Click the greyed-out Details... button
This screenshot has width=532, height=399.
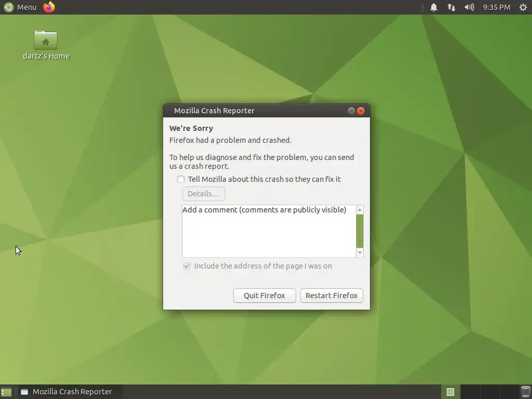pos(204,194)
